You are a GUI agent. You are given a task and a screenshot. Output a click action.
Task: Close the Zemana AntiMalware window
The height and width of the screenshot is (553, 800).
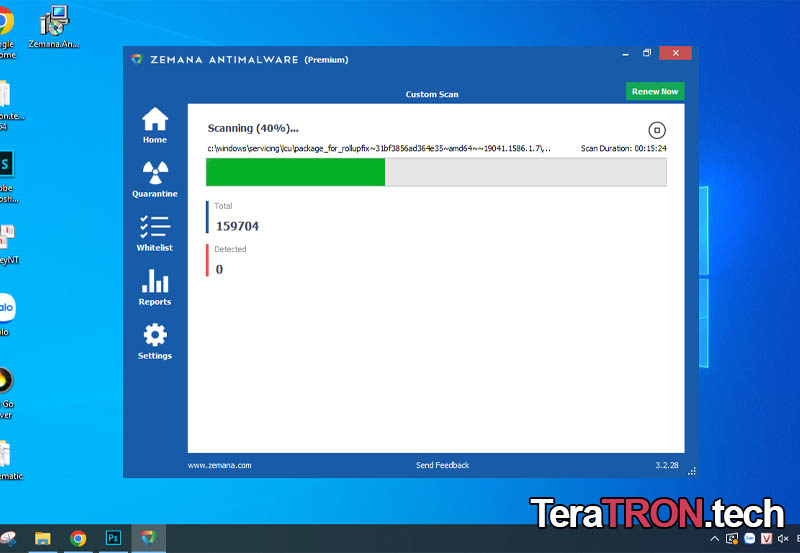[676, 53]
